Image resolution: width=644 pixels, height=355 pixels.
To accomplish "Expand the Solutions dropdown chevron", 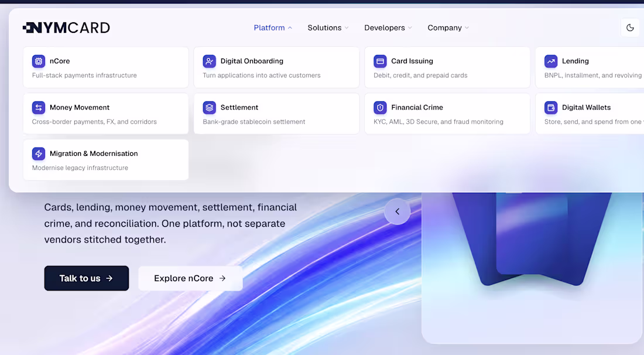I will pyautogui.click(x=347, y=28).
